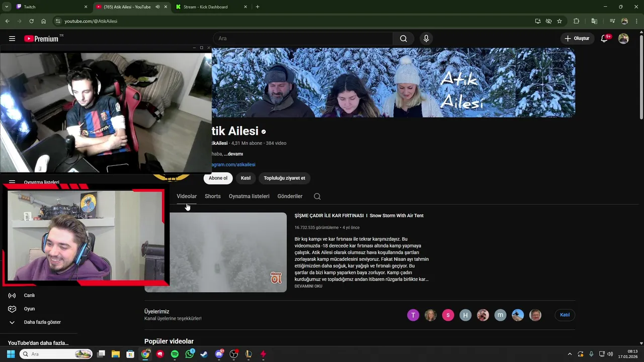The width and height of the screenshot is (644, 362).
Task: Click the YouTube search magnifier button
Action: click(404, 39)
